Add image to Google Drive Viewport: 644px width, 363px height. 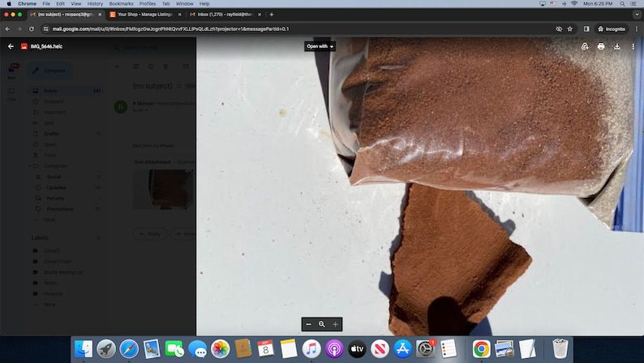click(585, 46)
